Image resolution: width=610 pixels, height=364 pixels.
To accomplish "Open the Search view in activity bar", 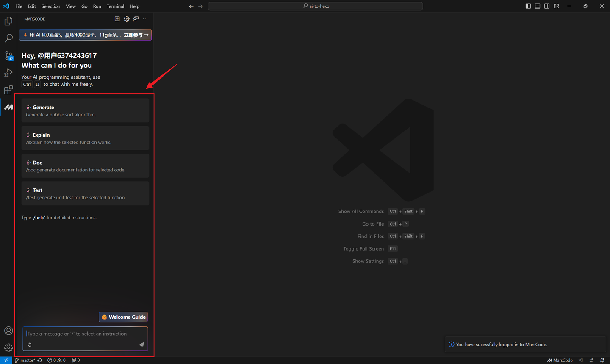I will click(8, 39).
